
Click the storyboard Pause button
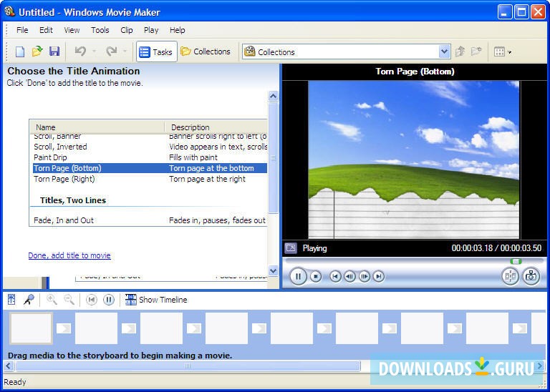click(x=109, y=300)
